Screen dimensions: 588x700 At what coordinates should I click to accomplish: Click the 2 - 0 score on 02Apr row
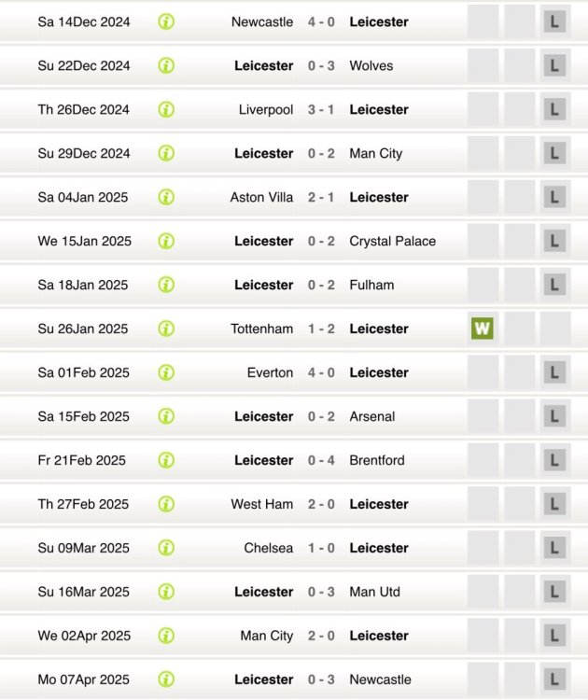pos(321,636)
